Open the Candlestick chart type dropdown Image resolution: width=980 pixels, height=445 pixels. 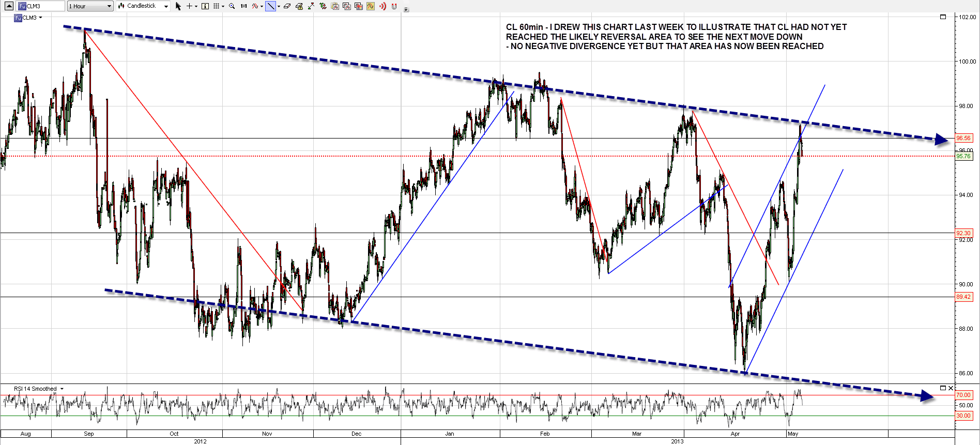[x=143, y=6]
